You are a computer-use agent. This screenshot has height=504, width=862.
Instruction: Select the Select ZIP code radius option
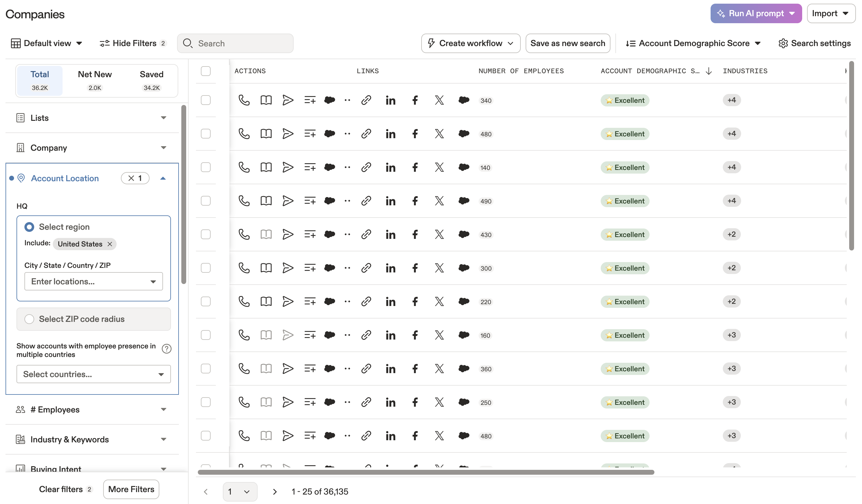pos(29,319)
